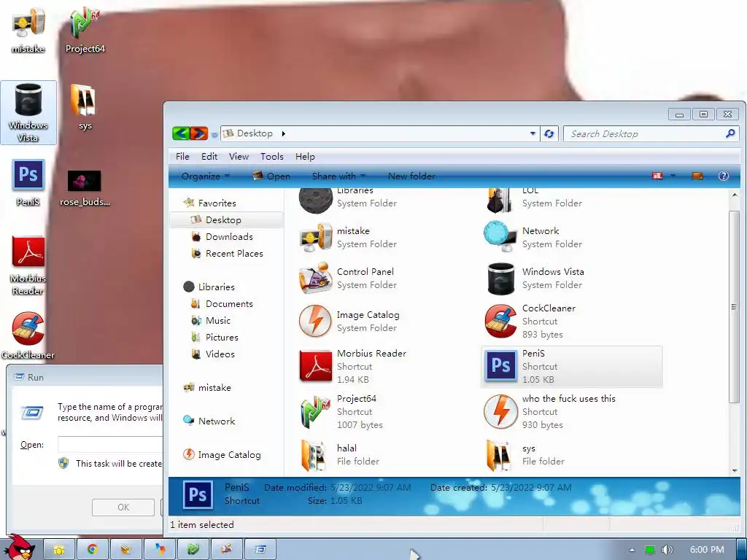This screenshot has height=560, width=747.
Task: Refresh the Desktop folder view
Action: (549, 134)
